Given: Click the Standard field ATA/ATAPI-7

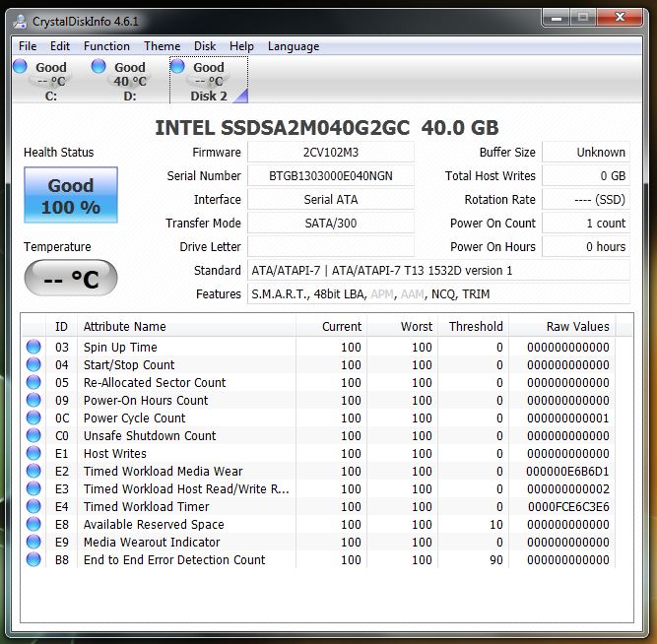Looking at the screenshot, I should (438, 270).
